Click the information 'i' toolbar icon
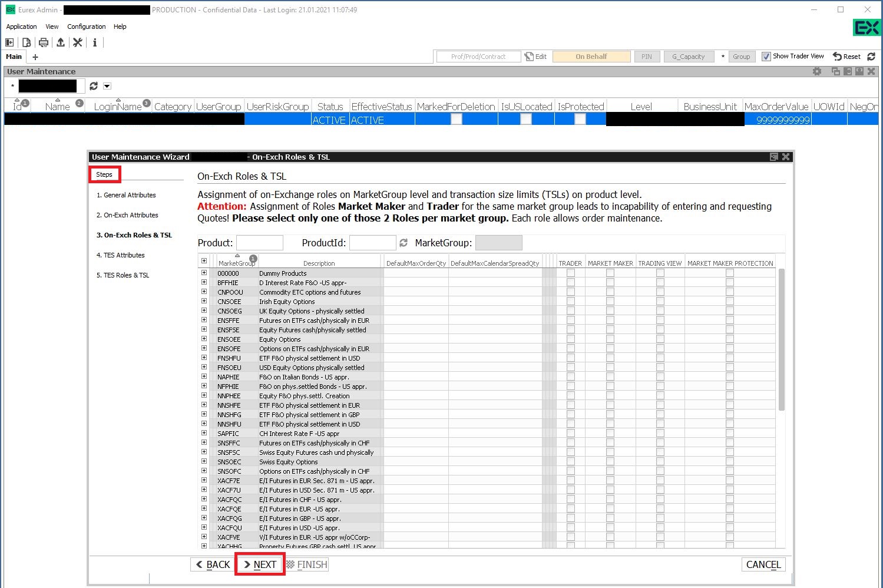This screenshot has width=883, height=588. point(95,42)
